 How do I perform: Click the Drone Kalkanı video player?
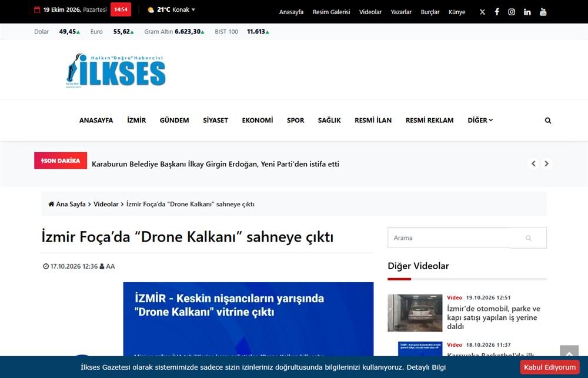[248, 319]
